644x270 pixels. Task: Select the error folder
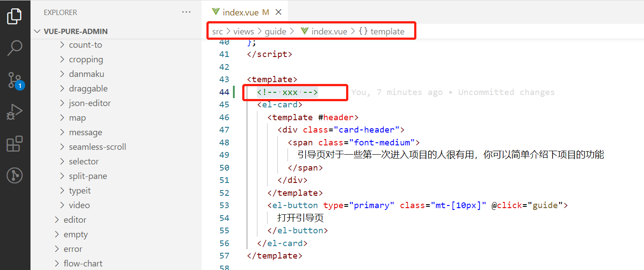pos(73,249)
